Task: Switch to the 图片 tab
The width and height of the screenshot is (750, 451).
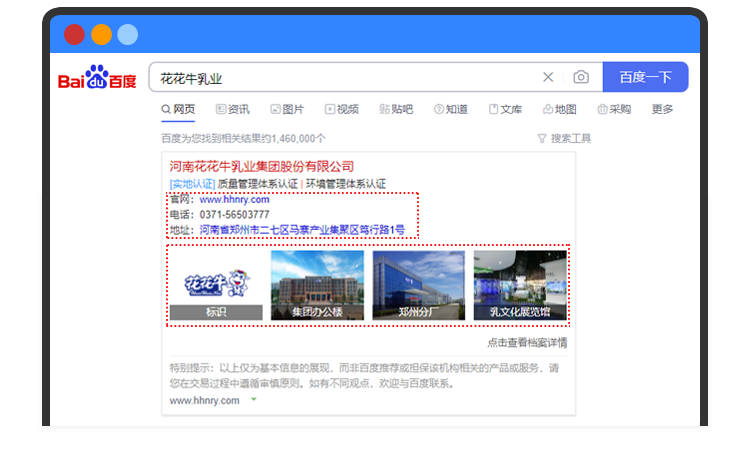Action: [x=287, y=110]
